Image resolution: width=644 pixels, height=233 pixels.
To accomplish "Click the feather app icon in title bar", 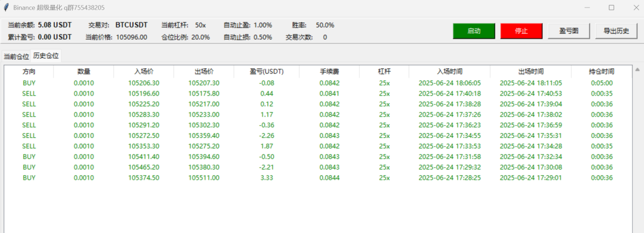I will (7, 8).
